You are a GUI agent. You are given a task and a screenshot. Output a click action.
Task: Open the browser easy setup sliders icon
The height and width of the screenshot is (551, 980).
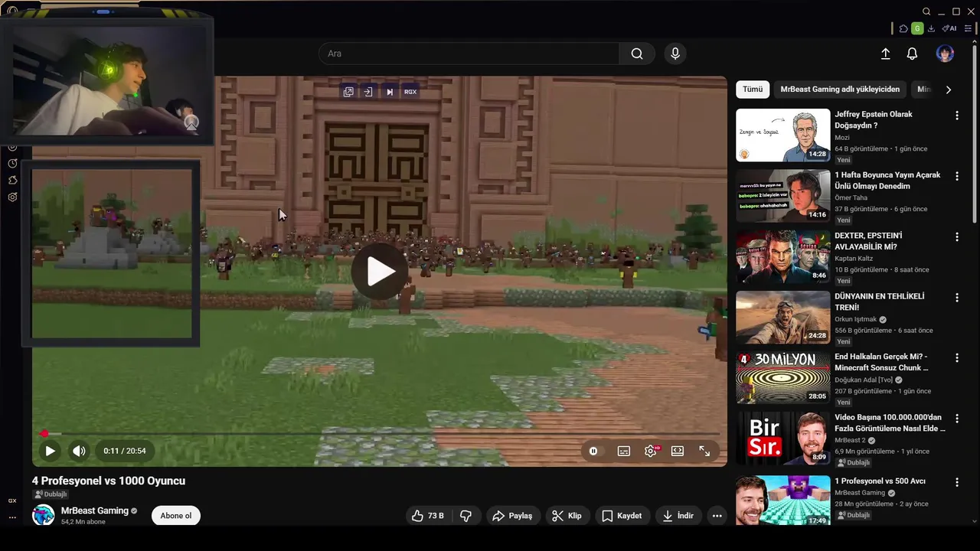(x=968, y=28)
